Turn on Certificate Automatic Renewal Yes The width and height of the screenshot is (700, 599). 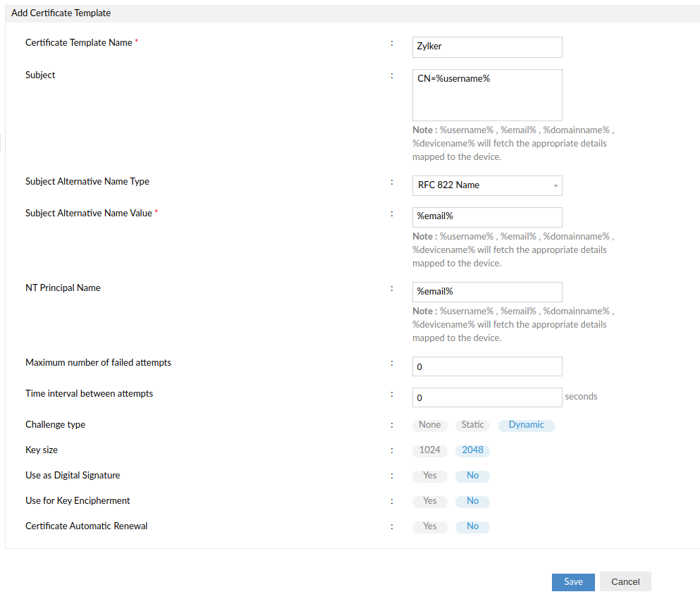click(429, 526)
